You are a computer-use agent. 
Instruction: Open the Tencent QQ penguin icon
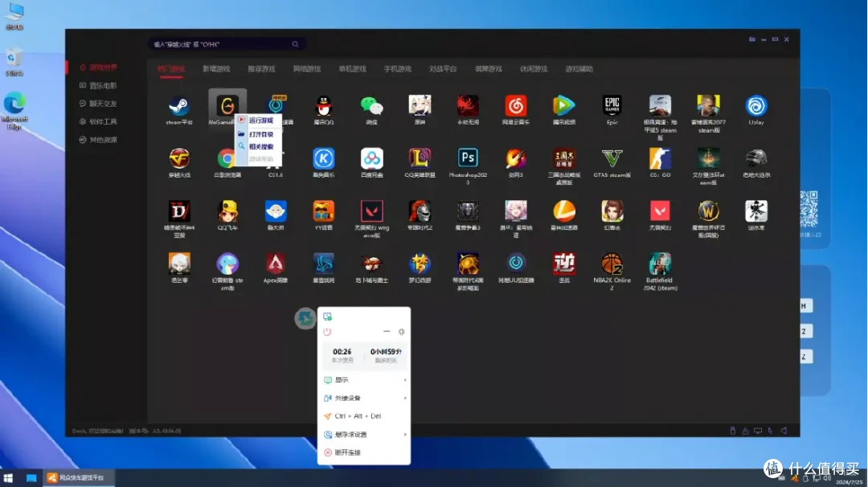(323, 106)
